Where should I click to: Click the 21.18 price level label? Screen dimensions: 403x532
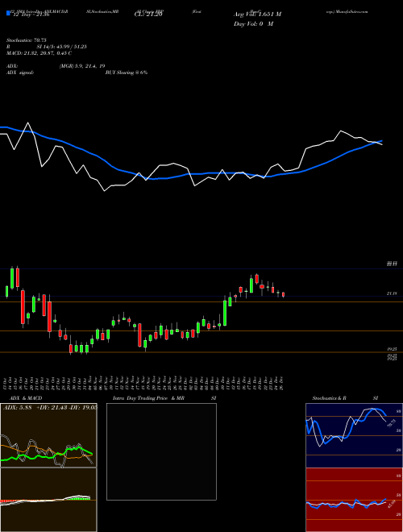pos(392,293)
